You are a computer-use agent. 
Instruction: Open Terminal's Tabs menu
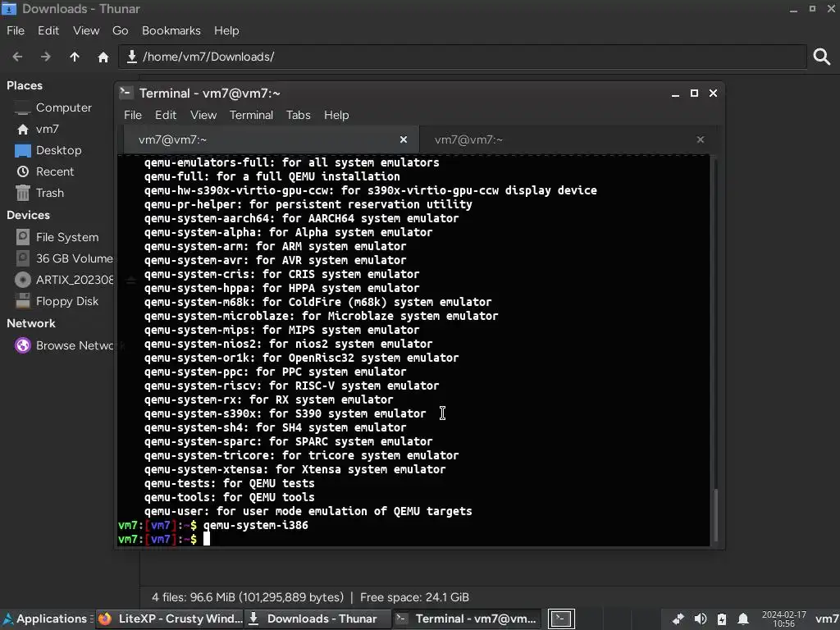(299, 115)
